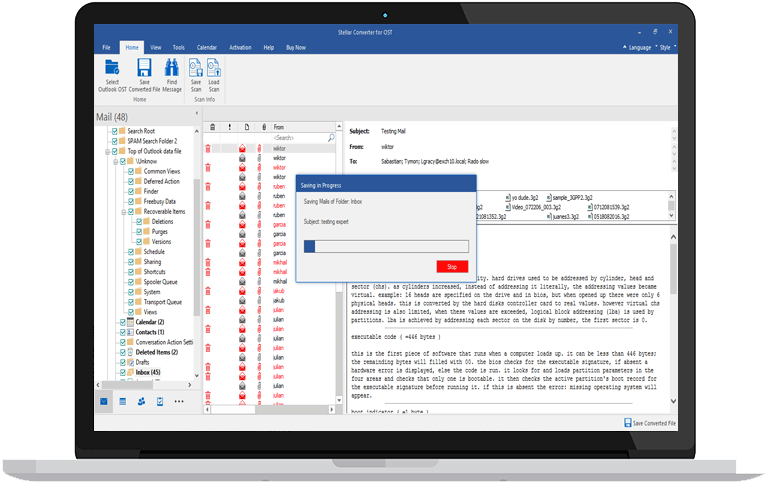Select Conversation Action Settings folder
The height and width of the screenshot is (488, 772).
tap(164, 342)
